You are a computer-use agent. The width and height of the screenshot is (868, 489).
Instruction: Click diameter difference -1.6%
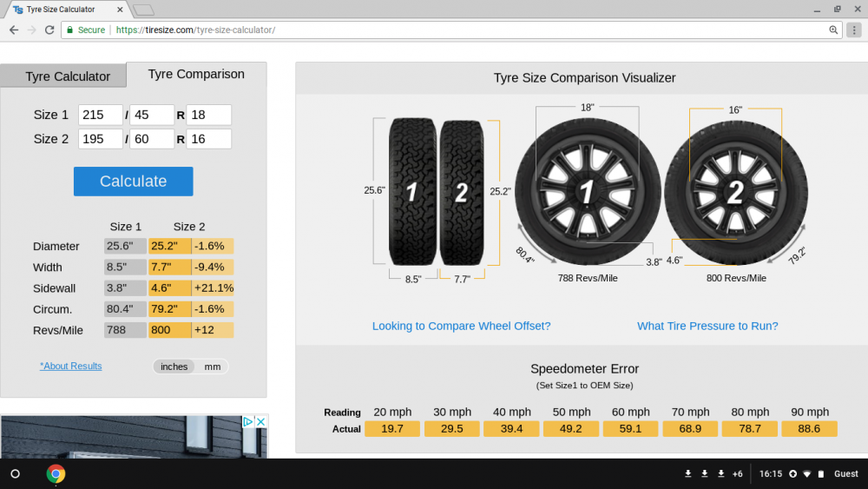pos(213,246)
